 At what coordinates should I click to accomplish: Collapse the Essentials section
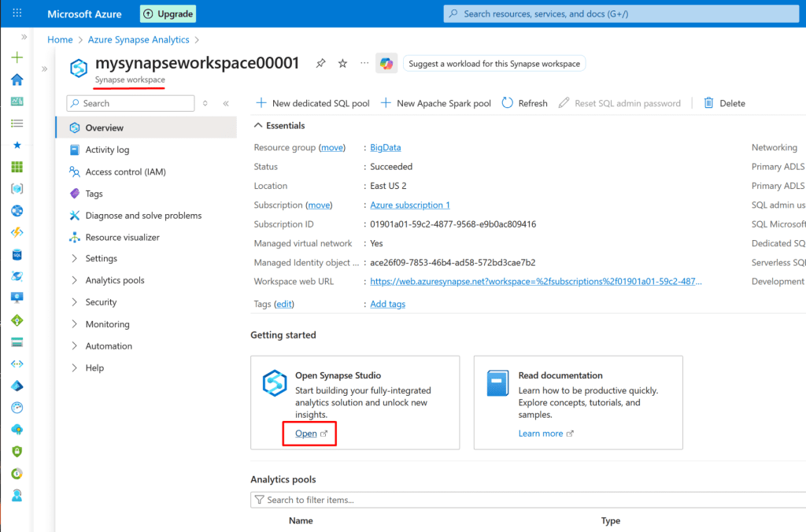[258, 125]
